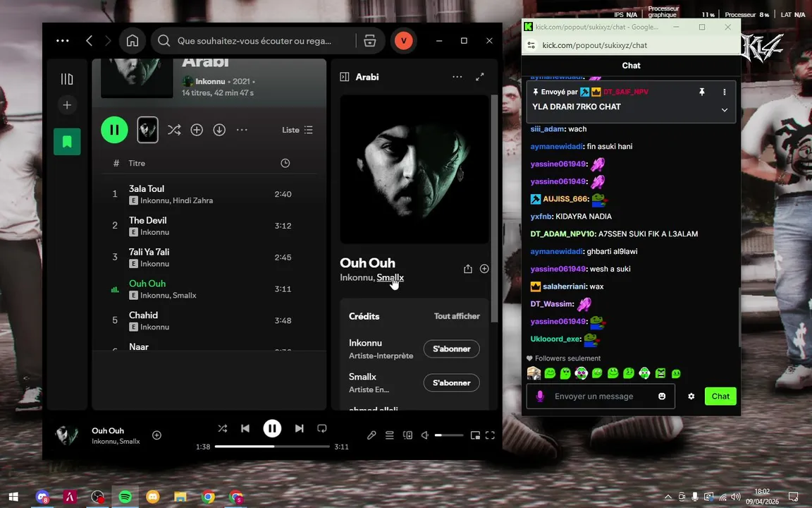Switch Spotify to full-screen mode

[490, 435]
